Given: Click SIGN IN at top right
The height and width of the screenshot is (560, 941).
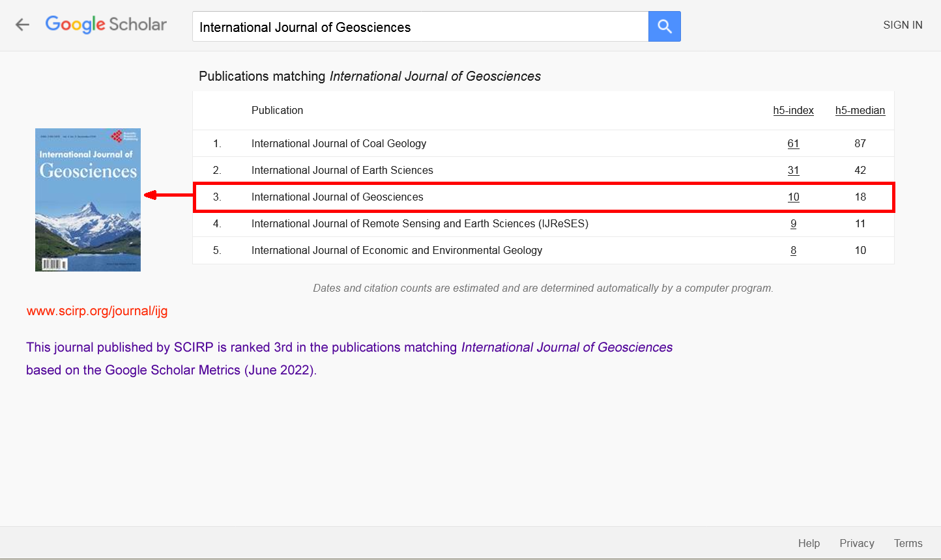Looking at the screenshot, I should [x=903, y=25].
